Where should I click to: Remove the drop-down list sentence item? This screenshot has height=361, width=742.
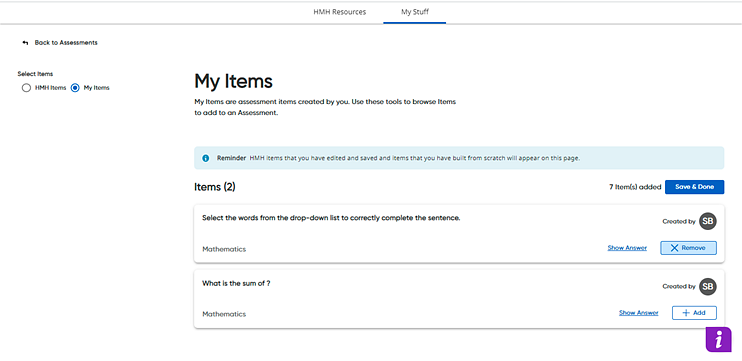(x=688, y=248)
